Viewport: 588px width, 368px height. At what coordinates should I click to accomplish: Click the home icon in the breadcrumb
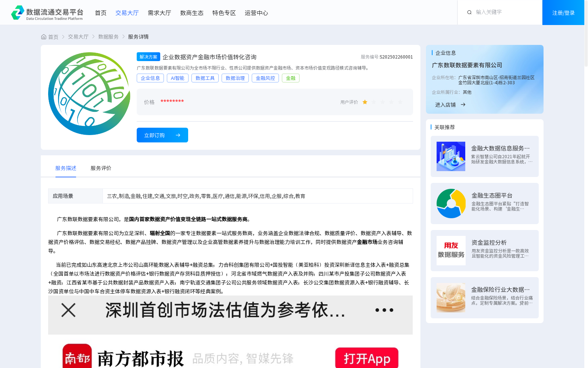(44, 37)
